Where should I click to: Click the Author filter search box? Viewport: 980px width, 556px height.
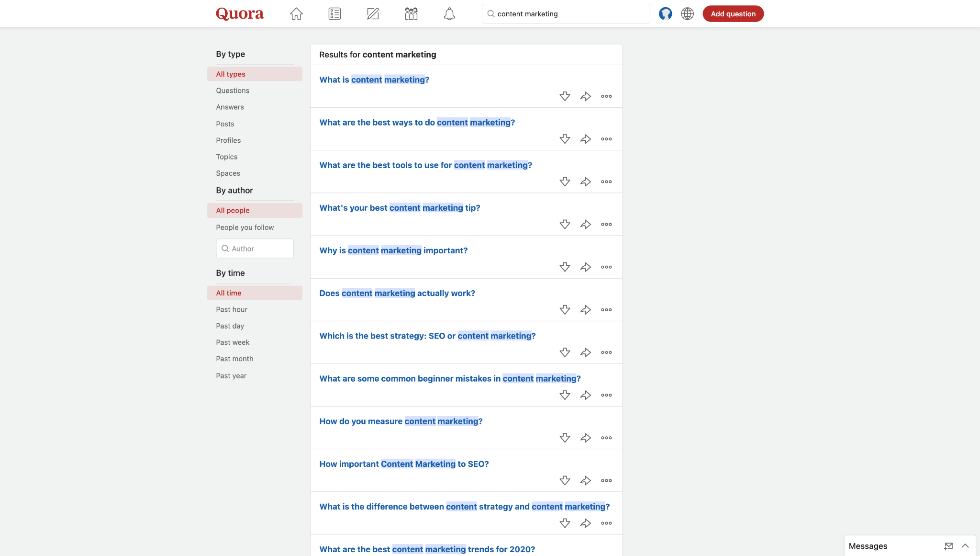click(255, 249)
